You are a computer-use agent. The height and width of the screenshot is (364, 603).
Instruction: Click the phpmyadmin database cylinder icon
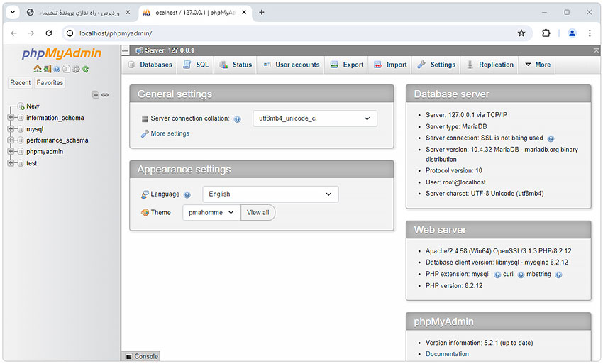pyautogui.click(x=21, y=152)
